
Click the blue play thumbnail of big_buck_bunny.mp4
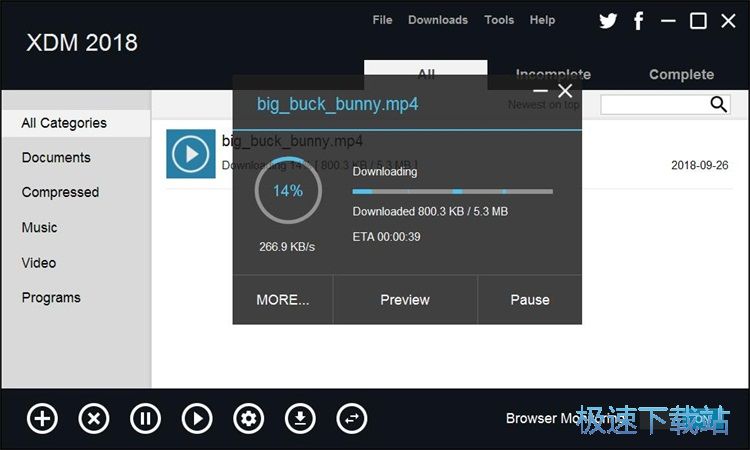(x=191, y=154)
